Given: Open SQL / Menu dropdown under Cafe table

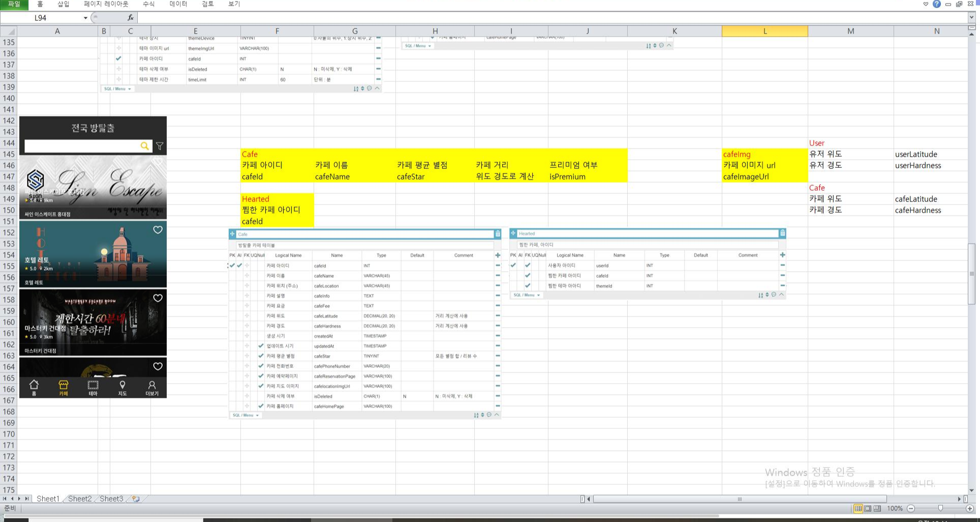Looking at the screenshot, I should pyautogui.click(x=246, y=415).
